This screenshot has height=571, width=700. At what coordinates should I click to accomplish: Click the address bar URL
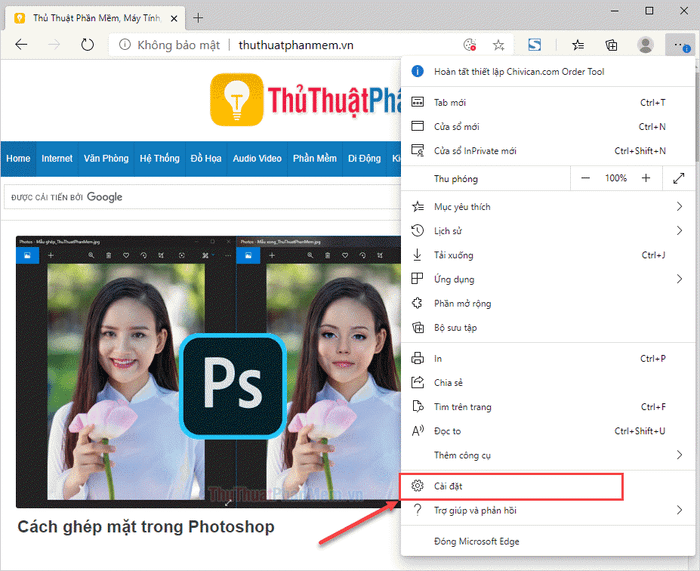click(x=296, y=45)
